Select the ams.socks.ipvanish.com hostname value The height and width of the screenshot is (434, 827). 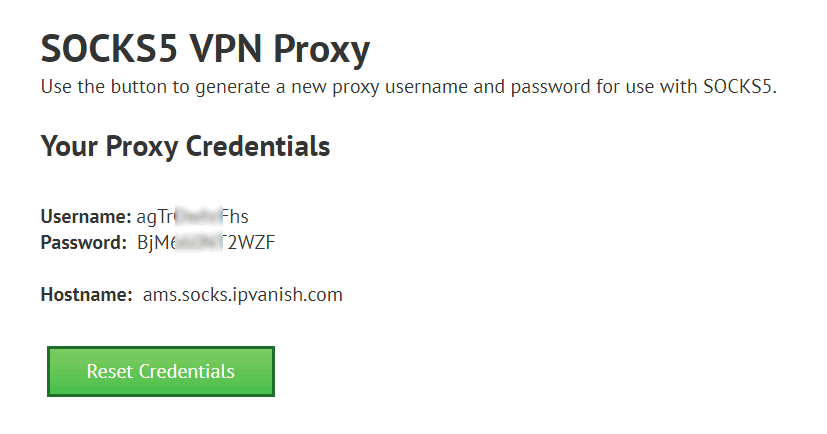(x=243, y=294)
